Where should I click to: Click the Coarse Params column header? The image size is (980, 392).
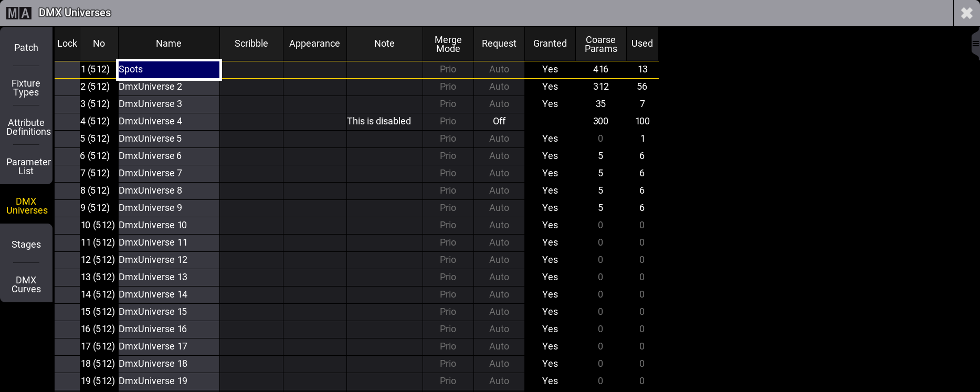click(600, 44)
